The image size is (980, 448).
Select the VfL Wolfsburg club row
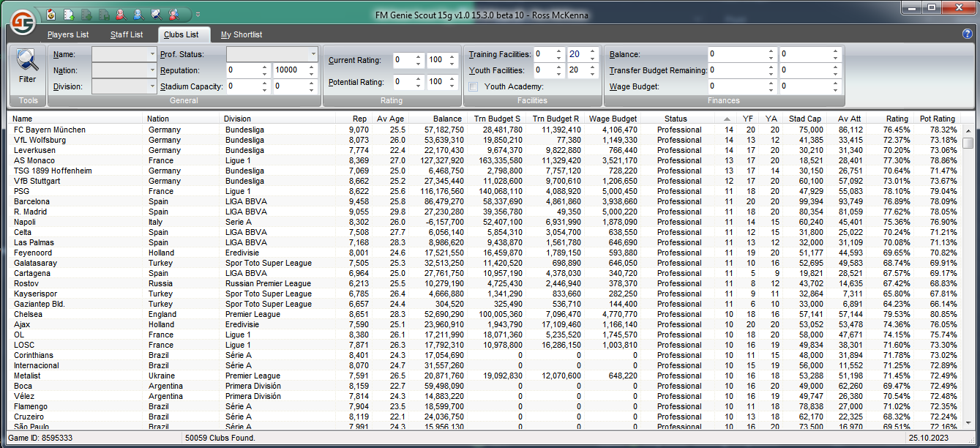tap(484, 140)
